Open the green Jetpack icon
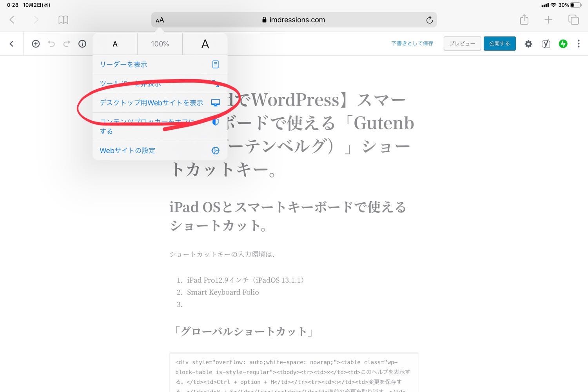The height and width of the screenshot is (392, 588). click(563, 44)
